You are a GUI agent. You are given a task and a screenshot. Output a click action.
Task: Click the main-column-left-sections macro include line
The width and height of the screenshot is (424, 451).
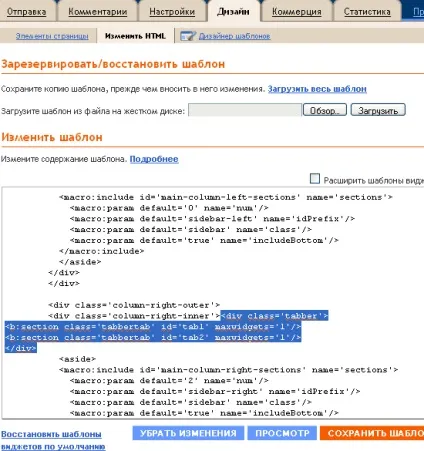click(x=226, y=197)
